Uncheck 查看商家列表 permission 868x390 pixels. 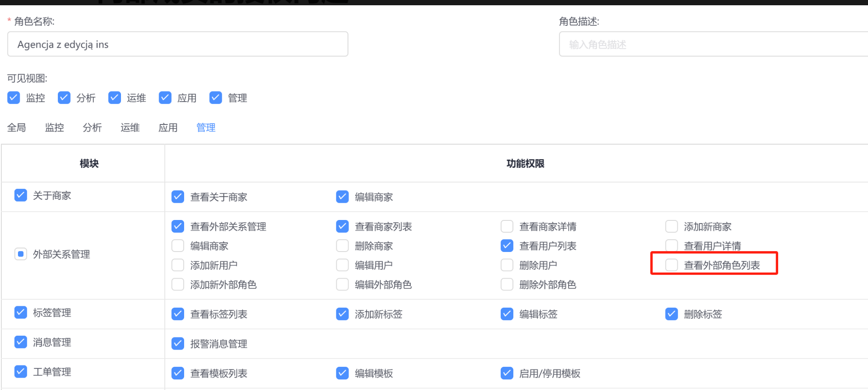tap(342, 226)
